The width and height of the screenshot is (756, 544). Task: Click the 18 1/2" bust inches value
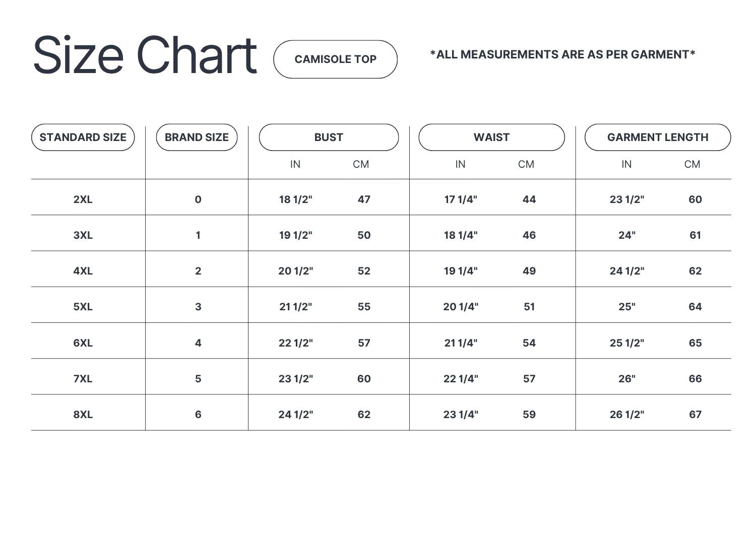click(x=296, y=199)
